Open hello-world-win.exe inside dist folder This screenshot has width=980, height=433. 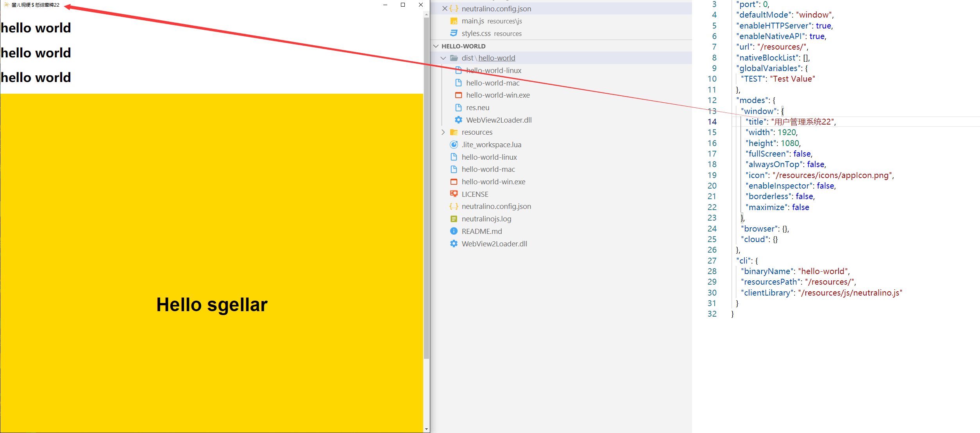click(498, 95)
